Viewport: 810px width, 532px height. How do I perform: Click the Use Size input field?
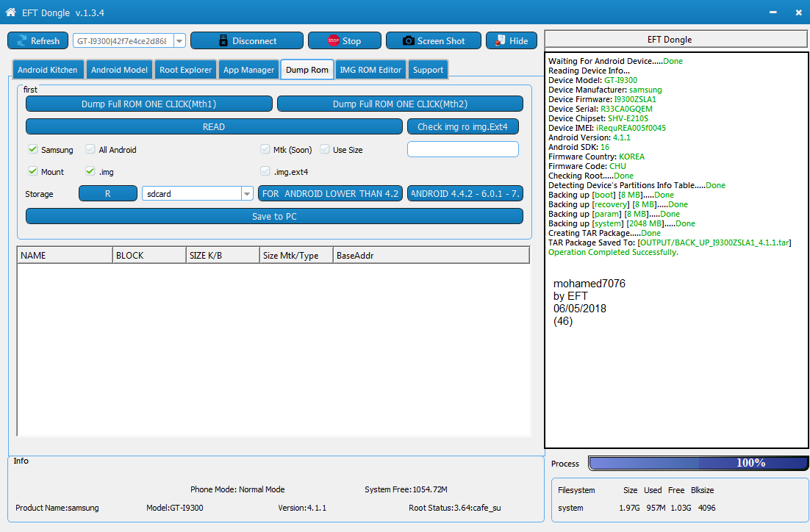point(462,148)
